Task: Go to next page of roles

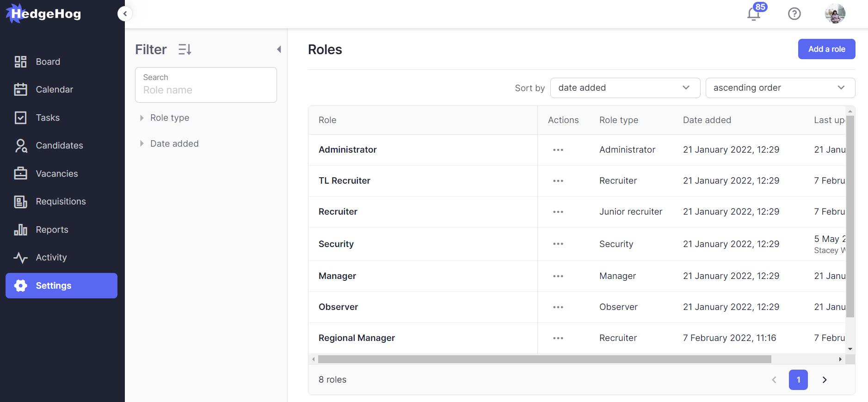Action: click(825, 380)
